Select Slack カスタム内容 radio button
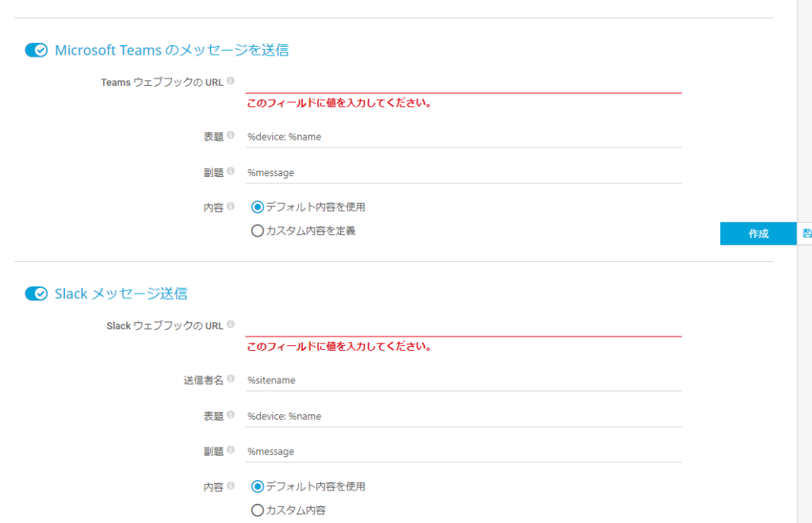The width and height of the screenshot is (812, 523). (258, 510)
